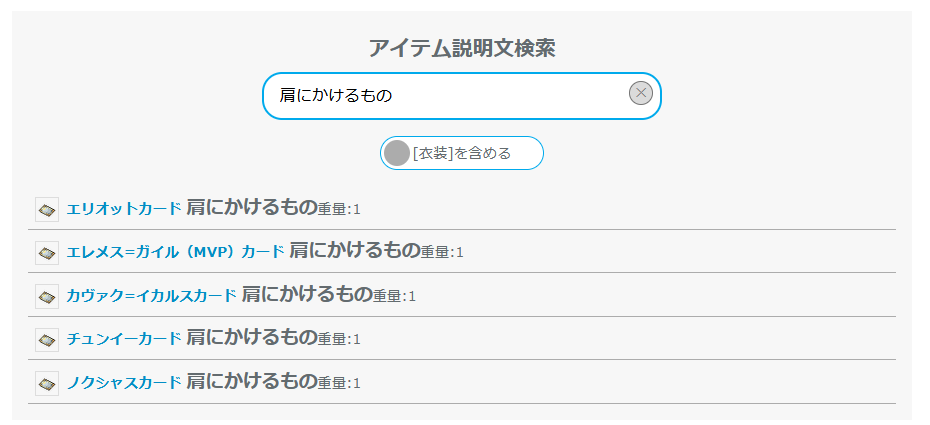Clear the search field with X icon

tap(640, 94)
